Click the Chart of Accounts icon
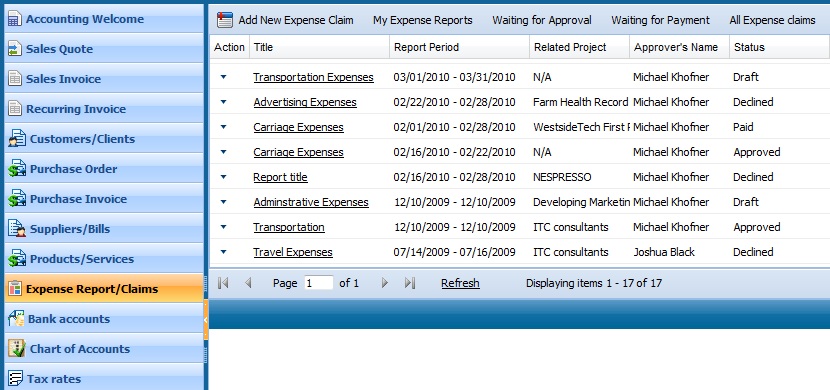 tap(16, 349)
